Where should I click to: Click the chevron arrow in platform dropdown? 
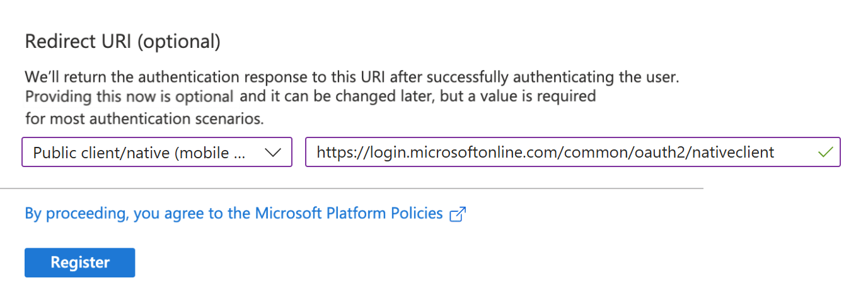click(272, 152)
